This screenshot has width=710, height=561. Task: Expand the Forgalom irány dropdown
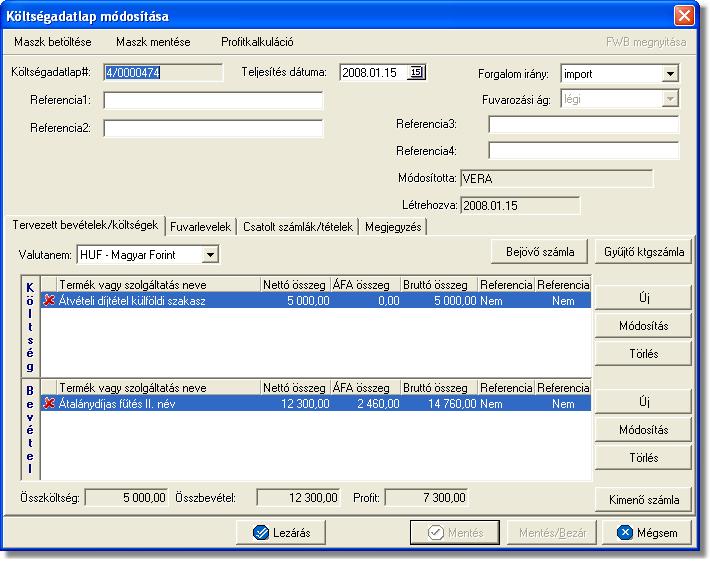(670, 74)
